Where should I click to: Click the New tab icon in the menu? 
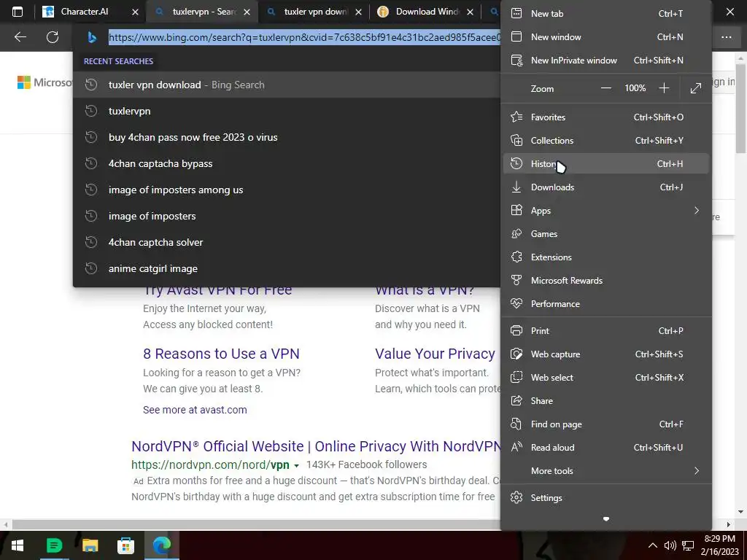click(516, 13)
